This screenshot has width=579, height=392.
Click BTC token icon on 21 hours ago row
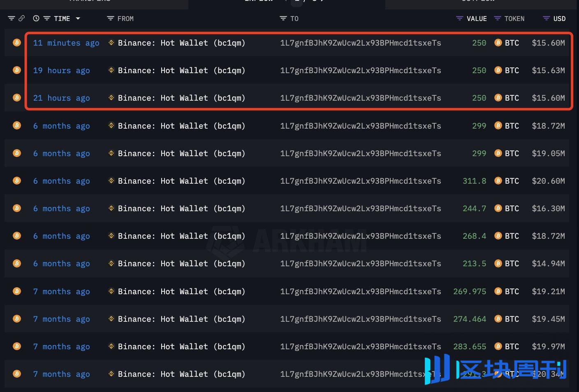[x=498, y=98]
